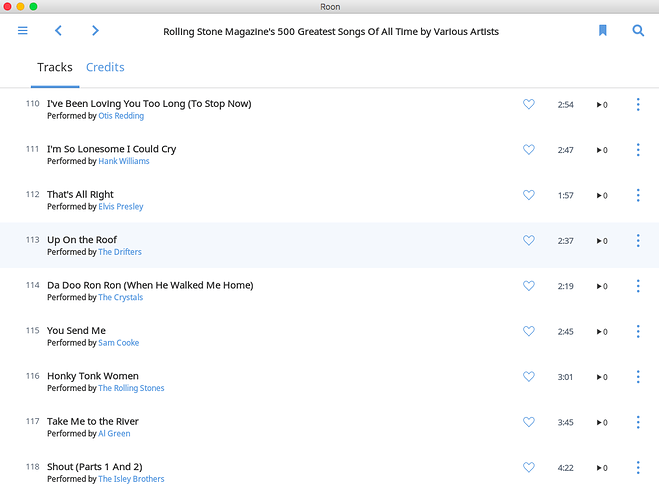
Task: Click the 1:57 duration value
Action: [x=565, y=195]
